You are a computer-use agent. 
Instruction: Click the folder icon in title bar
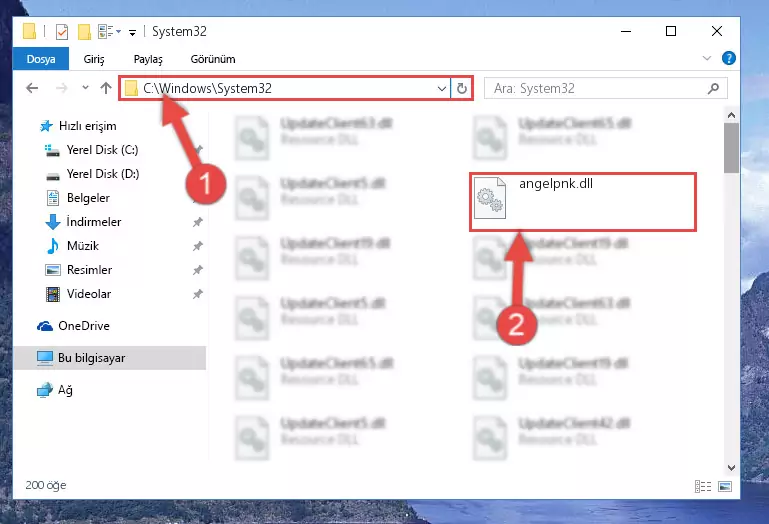pyautogui.click(x=29, y=31)
